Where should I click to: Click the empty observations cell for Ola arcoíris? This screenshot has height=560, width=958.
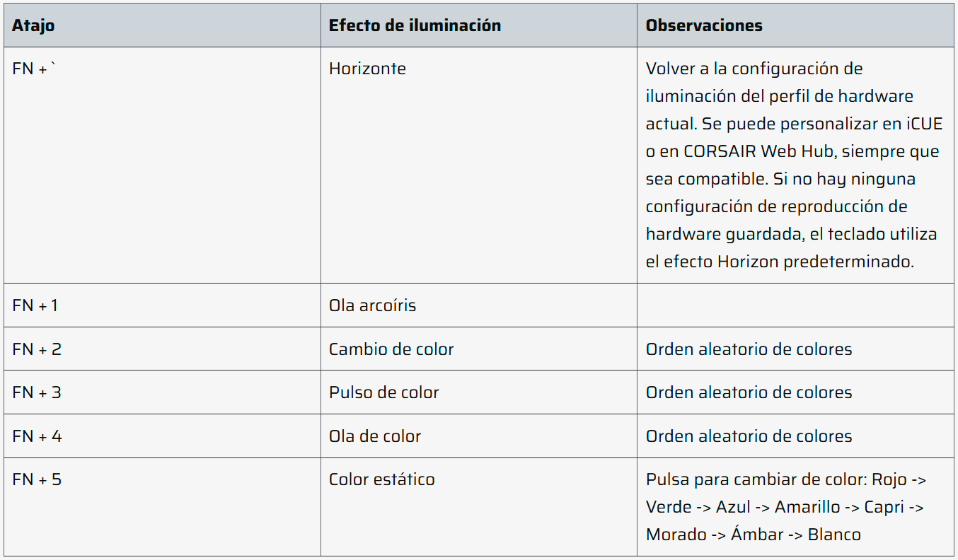tap(795, 305)
